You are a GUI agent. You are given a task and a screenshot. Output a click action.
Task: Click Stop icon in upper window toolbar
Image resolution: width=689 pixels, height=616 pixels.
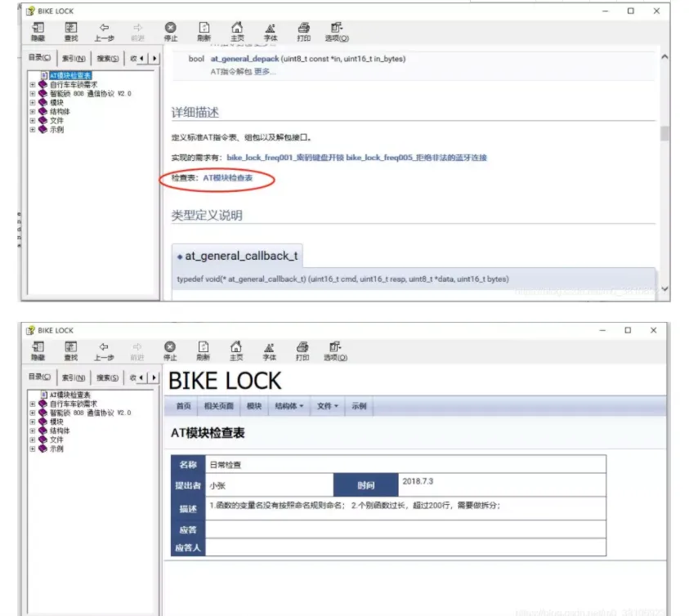pos(171,31)
